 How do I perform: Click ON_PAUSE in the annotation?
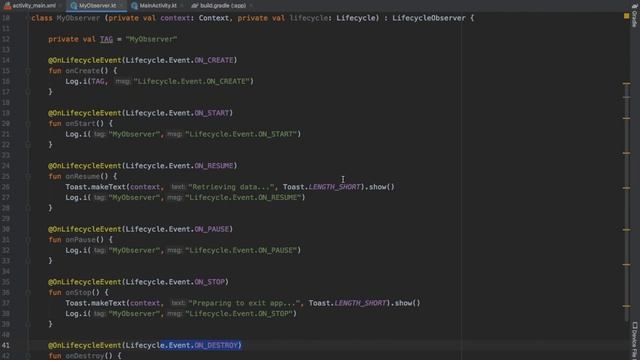[x=211, y=229]
